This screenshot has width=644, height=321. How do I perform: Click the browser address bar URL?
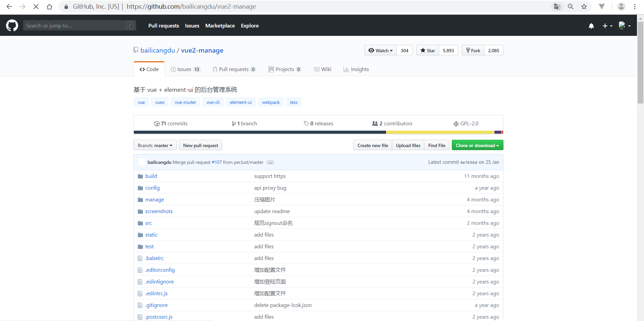pos(191,7)
